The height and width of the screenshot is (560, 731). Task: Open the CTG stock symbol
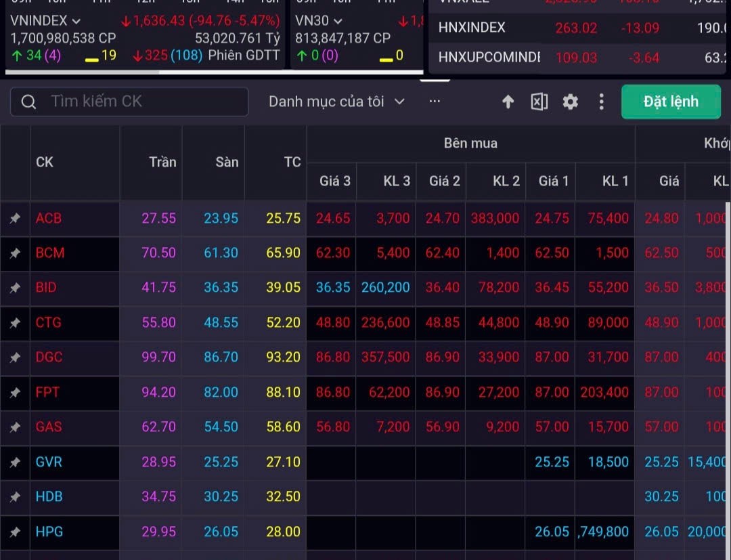click(x=49, y=323)
